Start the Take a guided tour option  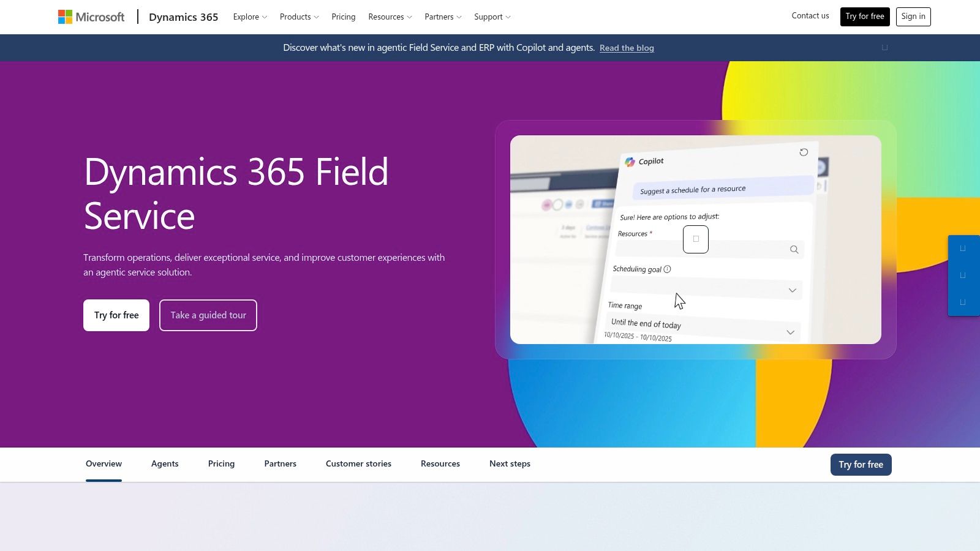tap(208, 315)
